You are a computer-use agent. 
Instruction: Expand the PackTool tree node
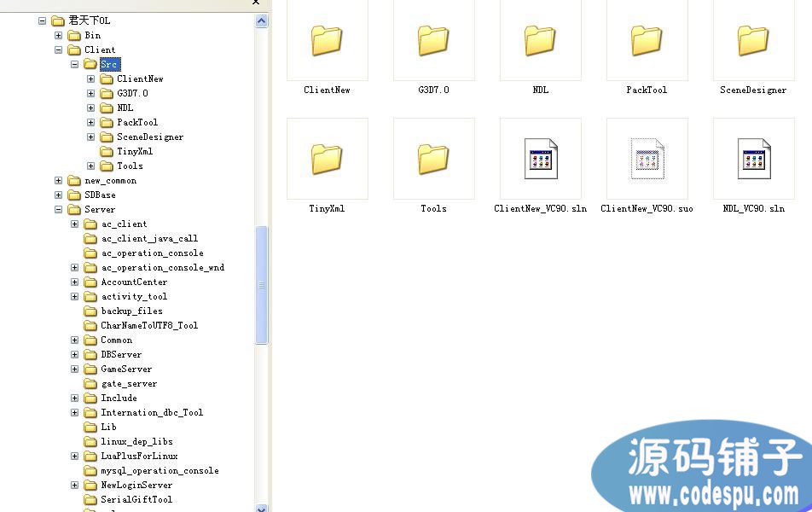coord(90,122)
